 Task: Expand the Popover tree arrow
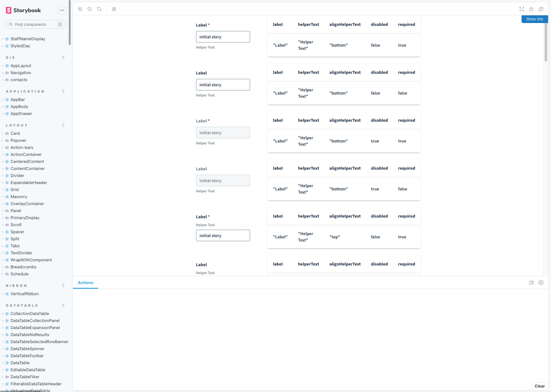tap(3, 141)
